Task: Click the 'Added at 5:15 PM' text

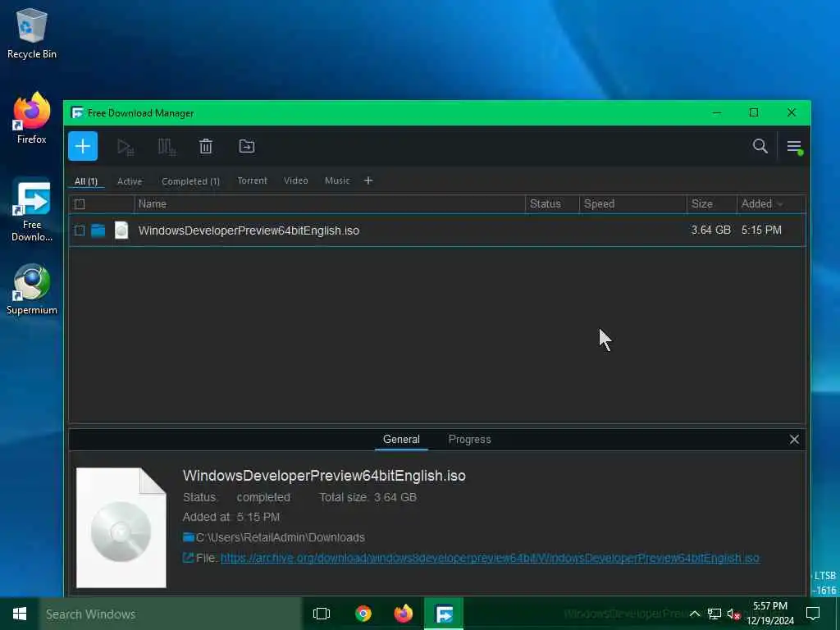Action: click(231, 517)
